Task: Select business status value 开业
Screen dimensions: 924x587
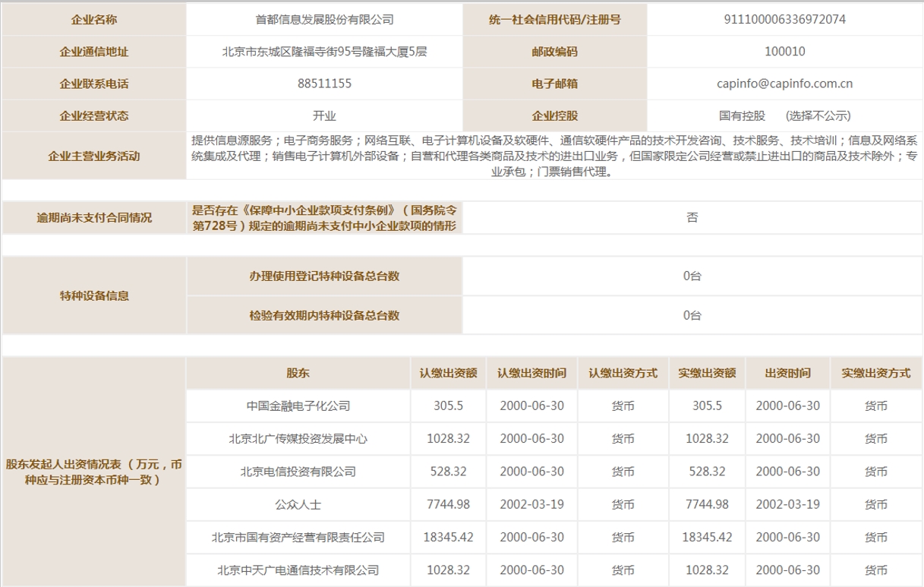Action: [x=324, y=116]
